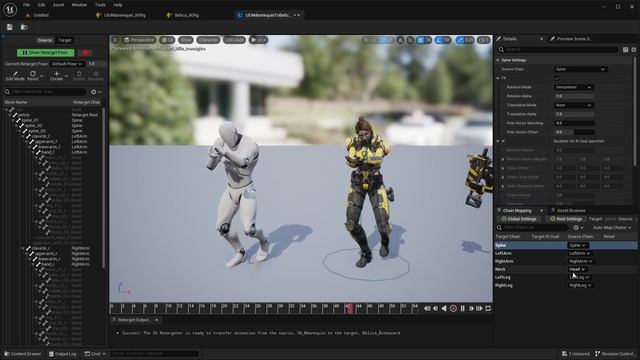The image size is (640, 360).
Task: Open the Rotation Mode dropdown
Action: click(x=573, y=87)
